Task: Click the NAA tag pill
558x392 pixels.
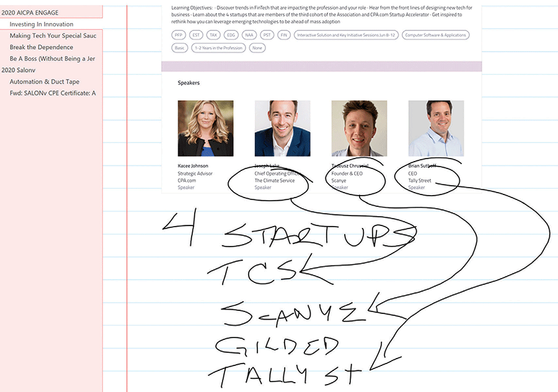Action: [249, 35]
